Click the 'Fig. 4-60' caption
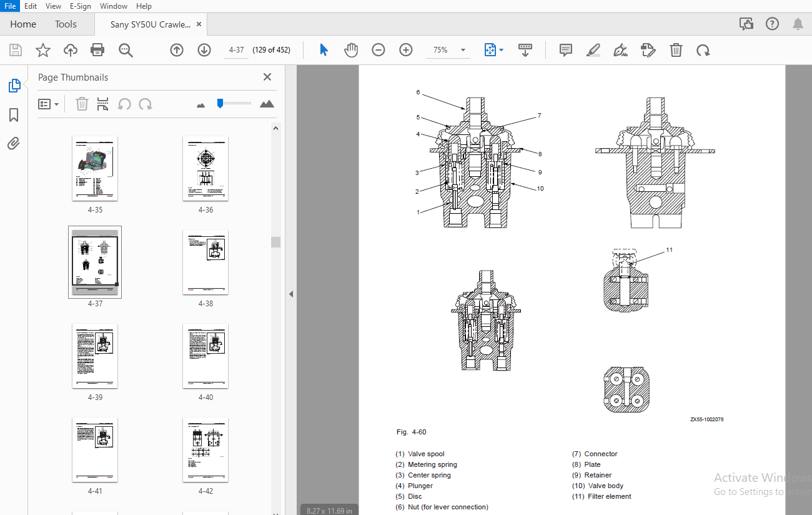This screenshot has height=515, width=812. 412,432
